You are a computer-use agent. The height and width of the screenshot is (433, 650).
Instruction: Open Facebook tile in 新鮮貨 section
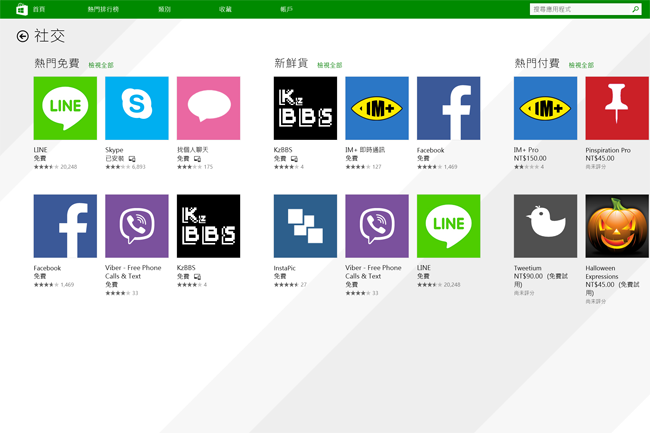click(448, 108)
